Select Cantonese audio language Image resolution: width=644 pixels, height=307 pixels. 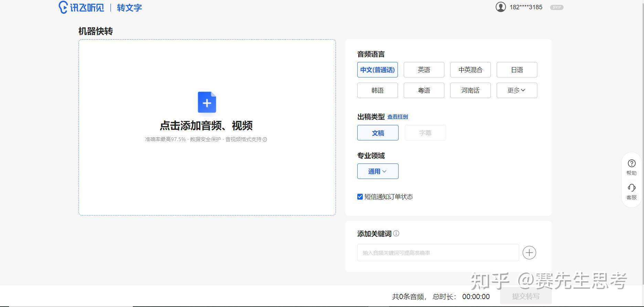click(424, 91)
